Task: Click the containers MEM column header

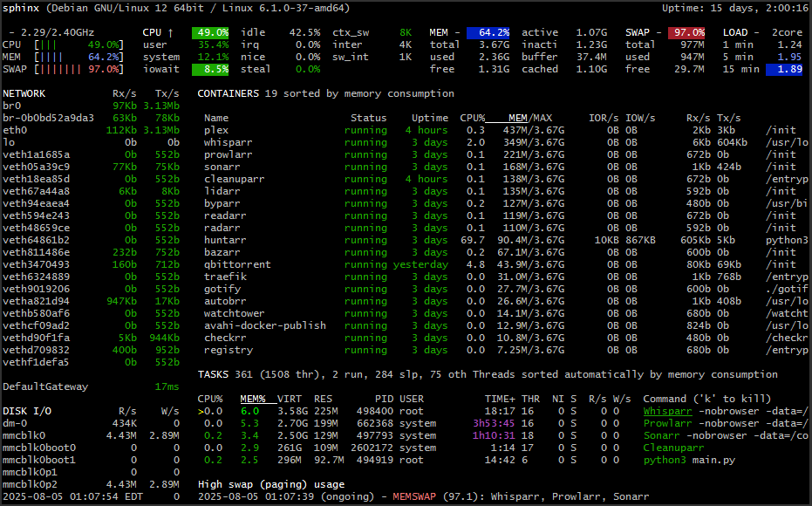Action: (518, 118)
